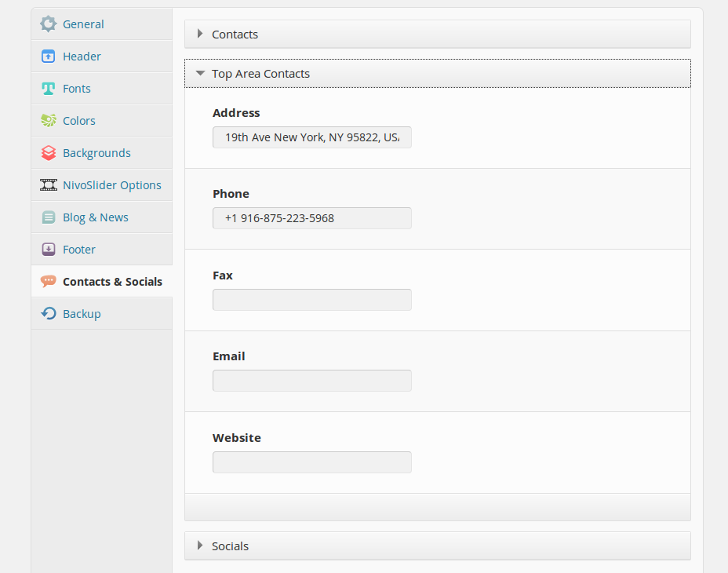728x573 pixels.
Task: Switch to the Blog & News tab
Action: (95, 217)
